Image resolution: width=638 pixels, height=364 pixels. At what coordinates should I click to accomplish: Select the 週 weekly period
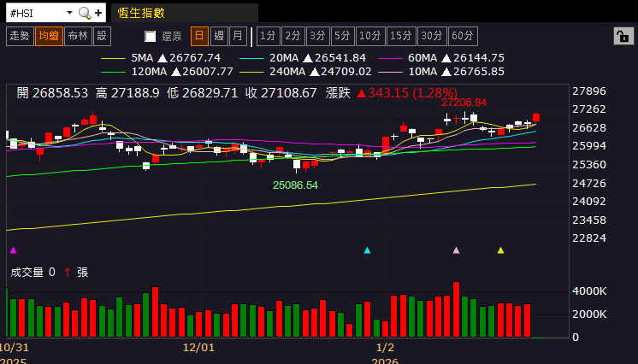click(x=219, y=36)
